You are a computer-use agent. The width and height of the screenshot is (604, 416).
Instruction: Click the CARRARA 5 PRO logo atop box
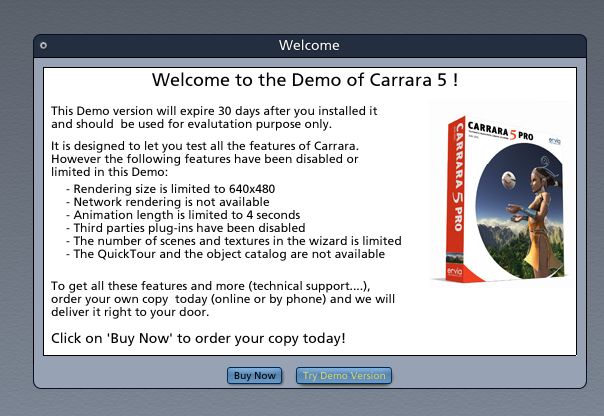[x=500, y=131]
